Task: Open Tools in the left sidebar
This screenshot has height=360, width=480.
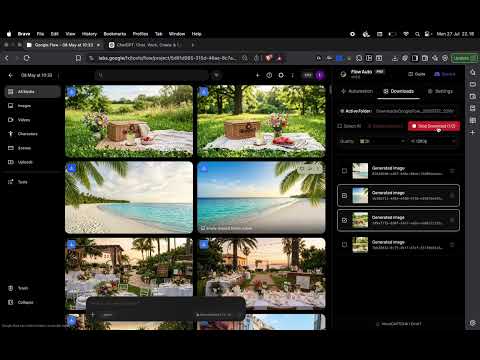Action: (x=33, y=182)
